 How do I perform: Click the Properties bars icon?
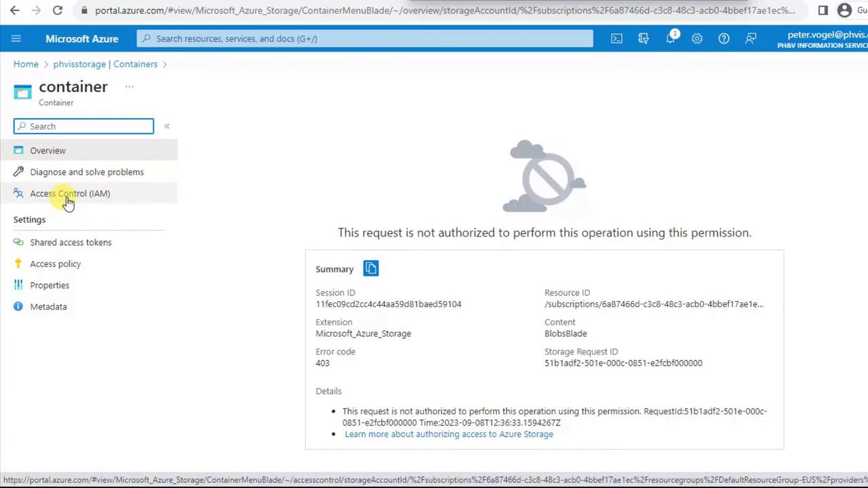(x=18, y=285)
